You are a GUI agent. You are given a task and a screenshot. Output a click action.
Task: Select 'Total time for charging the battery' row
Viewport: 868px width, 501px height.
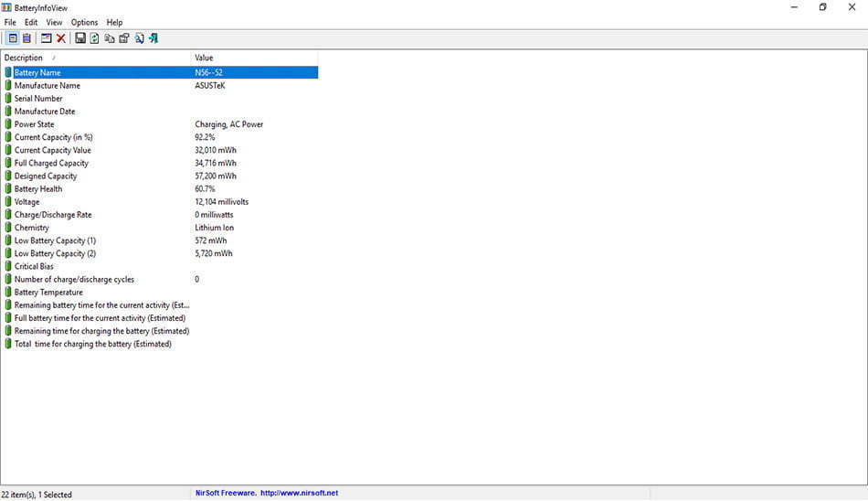click(161, 344)
